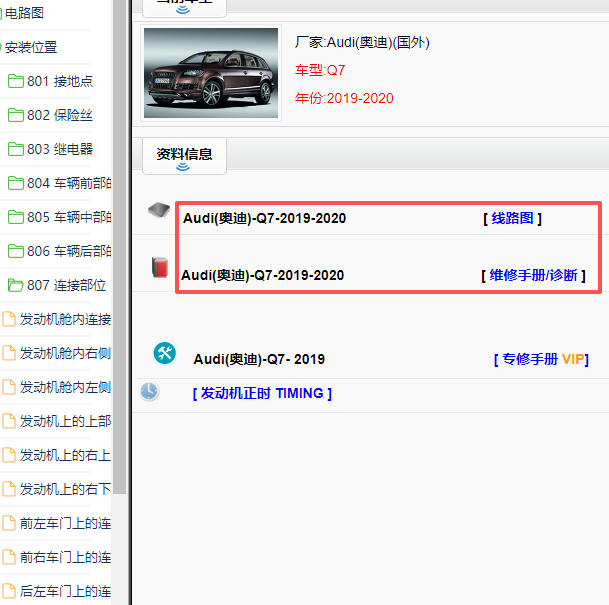Image resolution: width=609 pixels, height=605 pixels.
Task: Select the 805 车辆中部 tree label
Action: [69, 217]
